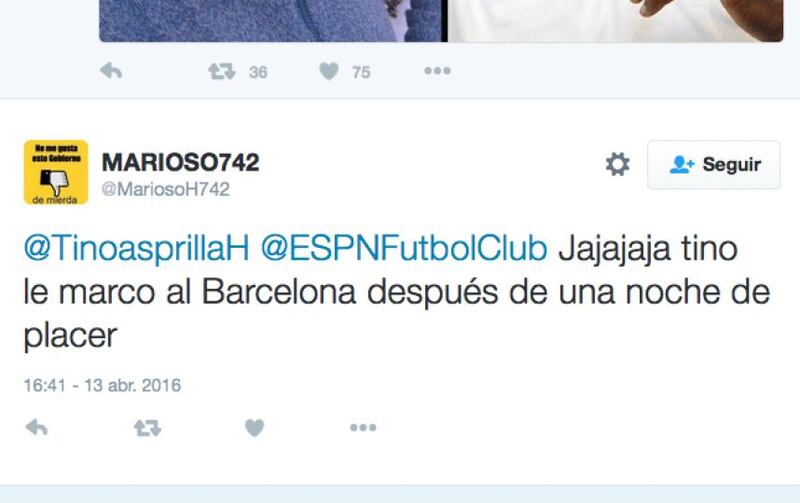Retweet the top tweet with 36 retweets
Screen dimensions: 800x503
tap(221, 71)
